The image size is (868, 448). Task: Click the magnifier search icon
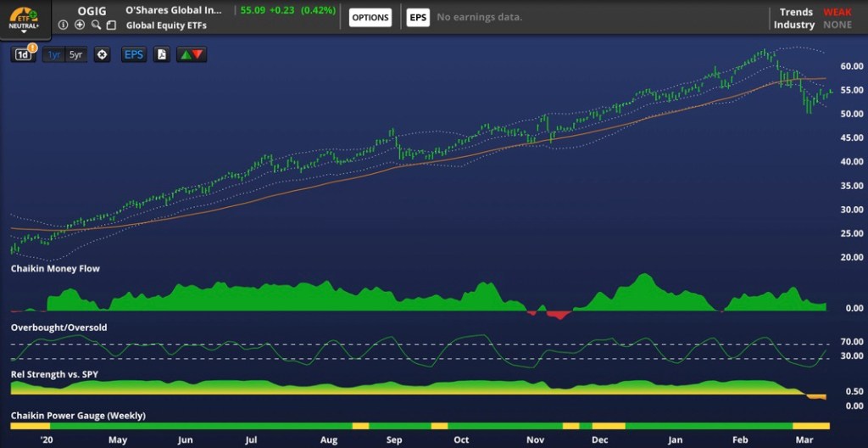[x=96, y=25]
